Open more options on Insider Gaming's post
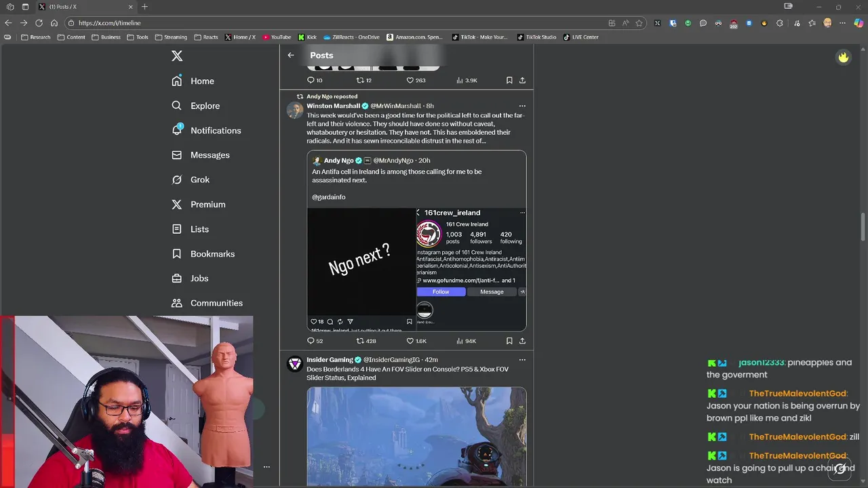Image resolution: width=868 pixels, height=488 pixels. 522,360
